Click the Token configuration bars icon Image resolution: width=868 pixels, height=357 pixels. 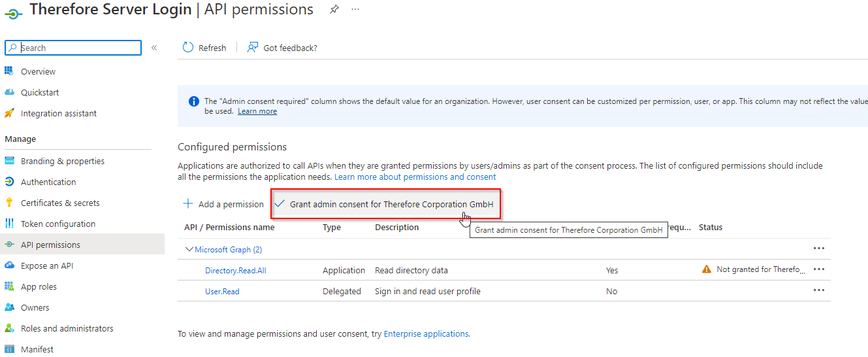tap(9, 224)
